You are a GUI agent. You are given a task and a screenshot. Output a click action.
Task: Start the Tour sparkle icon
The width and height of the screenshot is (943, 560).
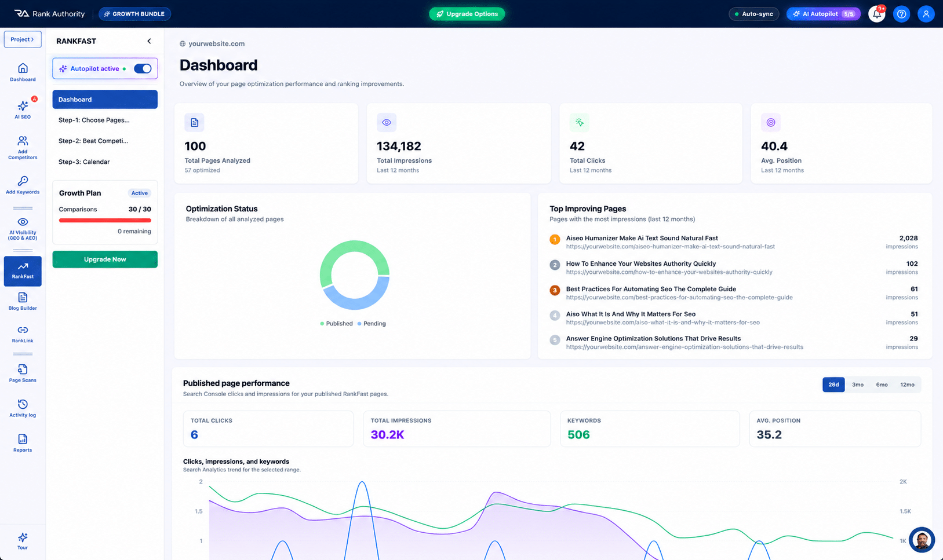click(x=23, y=537)
